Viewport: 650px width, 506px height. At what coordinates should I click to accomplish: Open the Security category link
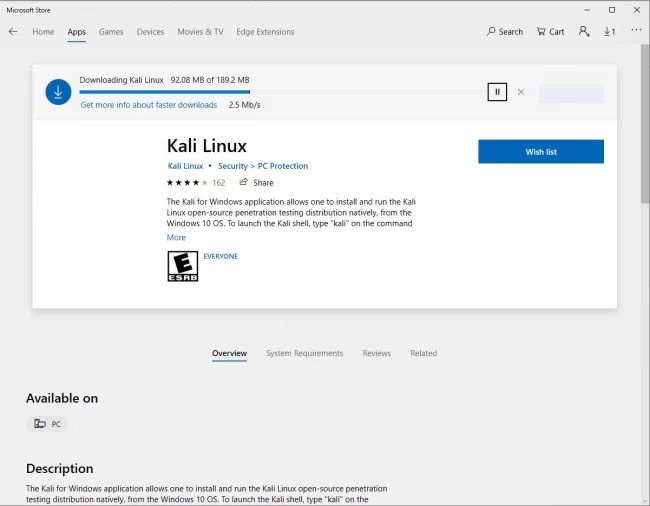(x=233, y=166)
